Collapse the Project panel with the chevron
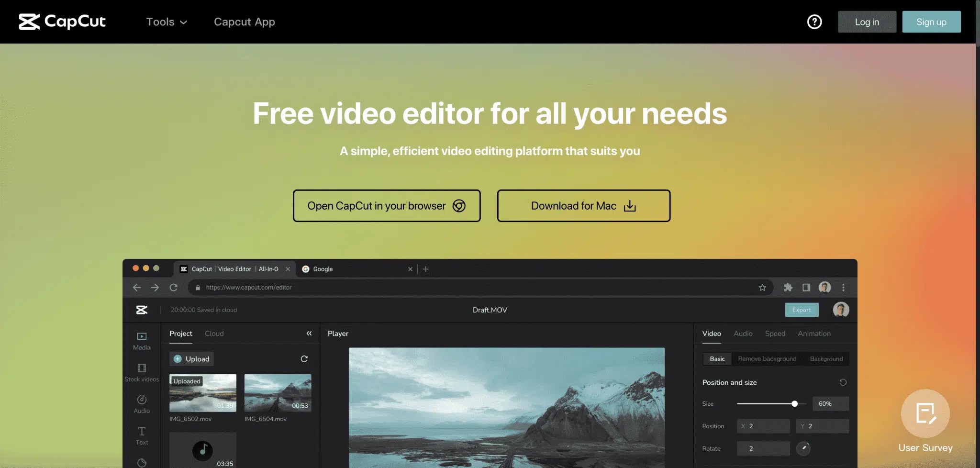The image size is (980, 468). [309, 334]
